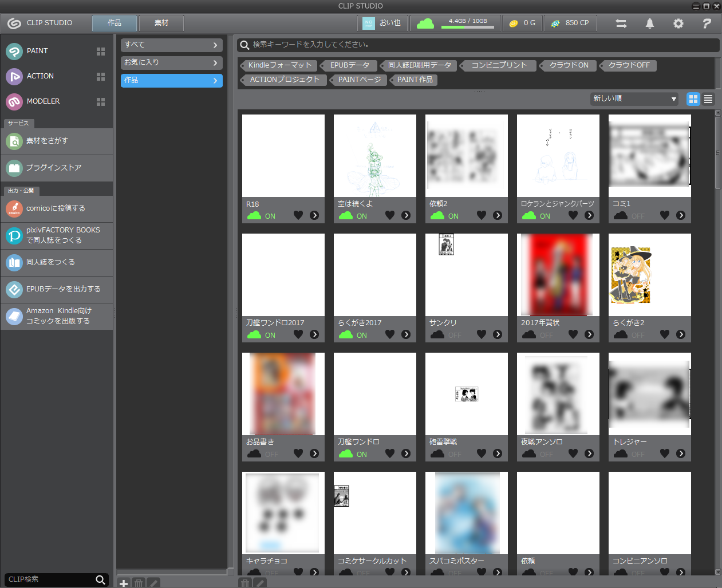Open settings with the gear icon
This screenshot has height=588, width=722.
click(x=678, y=23)
